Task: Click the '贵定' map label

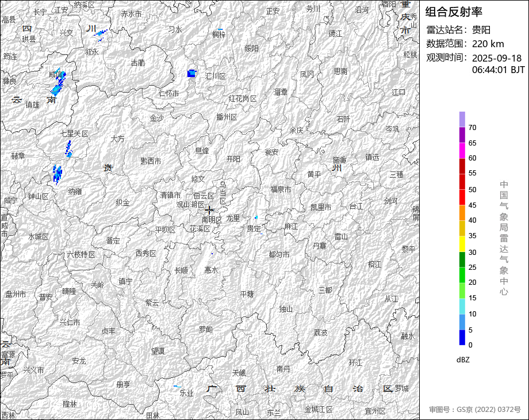Action: tap(254, 228)
